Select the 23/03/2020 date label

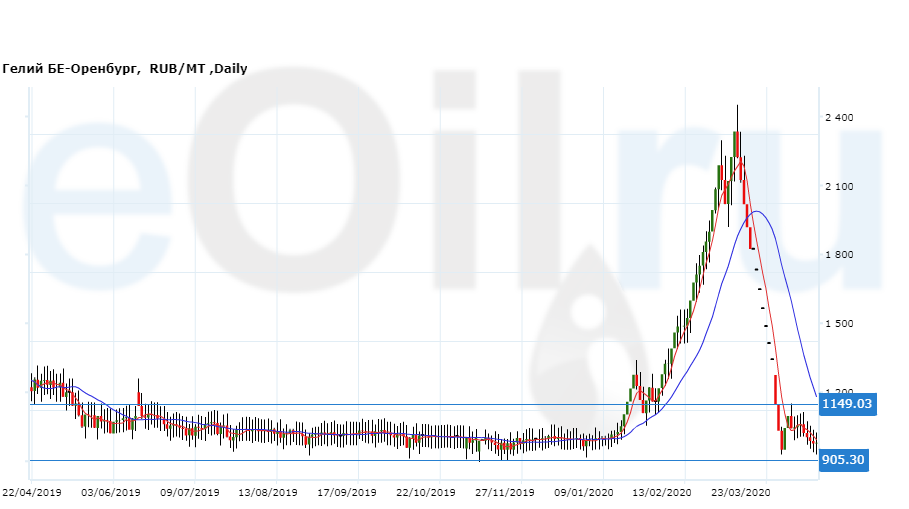(x=741, y=493)
